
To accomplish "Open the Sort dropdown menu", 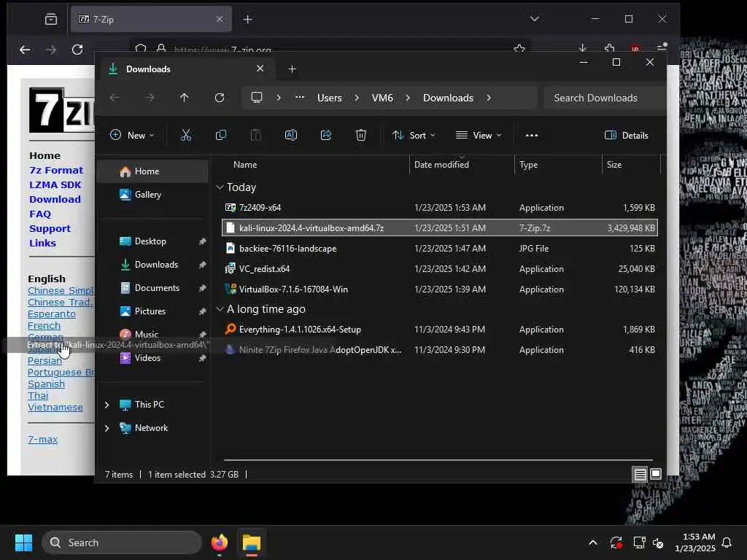I will coord(414,135).
